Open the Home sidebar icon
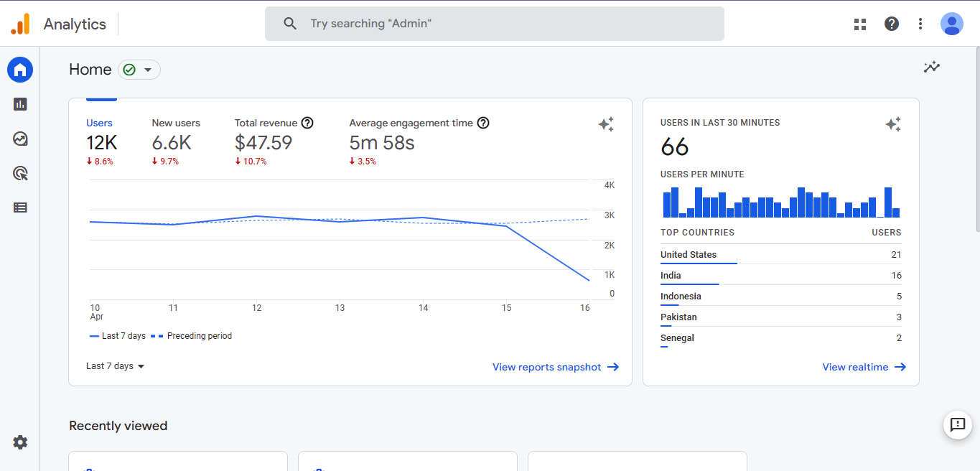The height and width of the screenshot is (471, 980). coord(20,70)
